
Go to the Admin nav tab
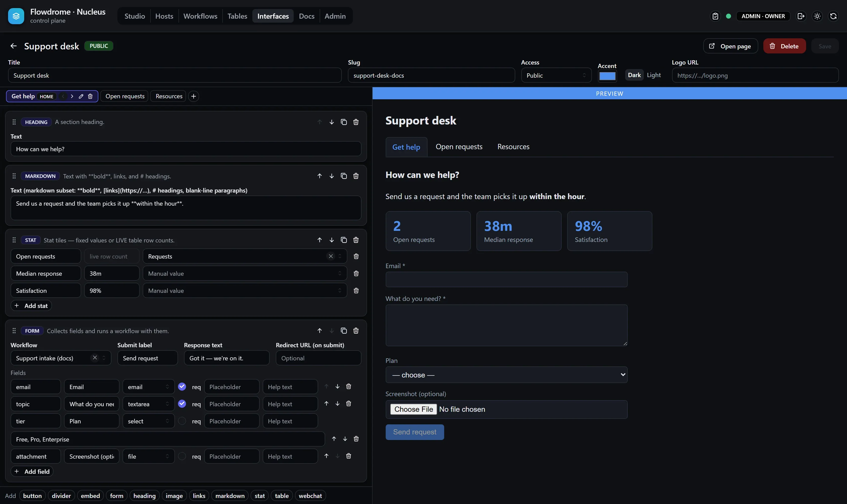click(x=335, y=16)
